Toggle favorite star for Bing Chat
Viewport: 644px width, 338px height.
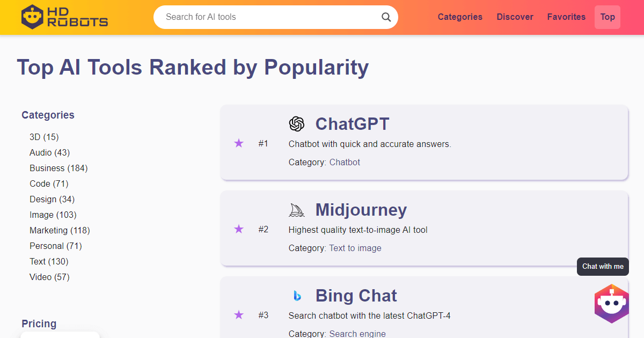click(x=239, y=315)
